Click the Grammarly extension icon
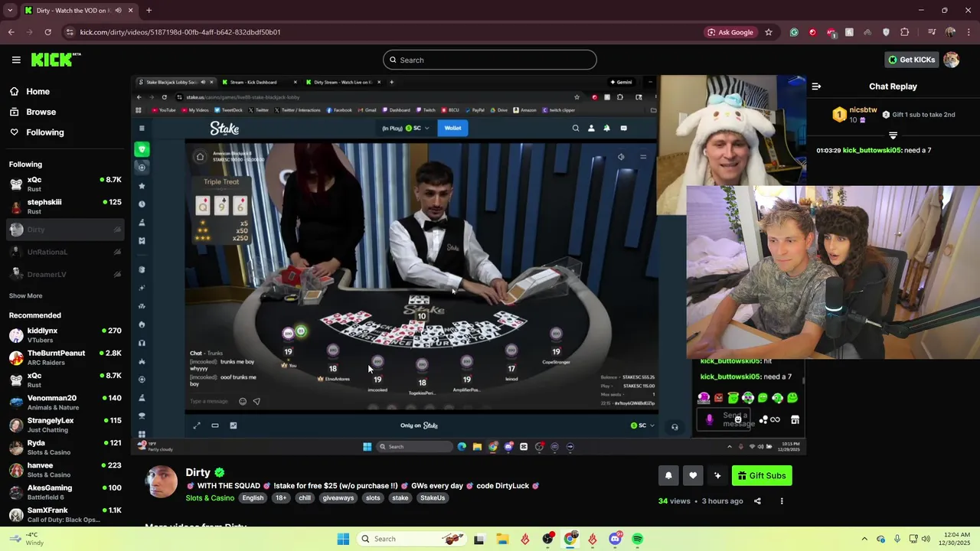This screenshot has width=980, height=551. coord(794,32)
